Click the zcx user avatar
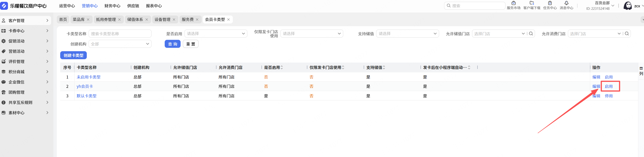 click(627, 6)
